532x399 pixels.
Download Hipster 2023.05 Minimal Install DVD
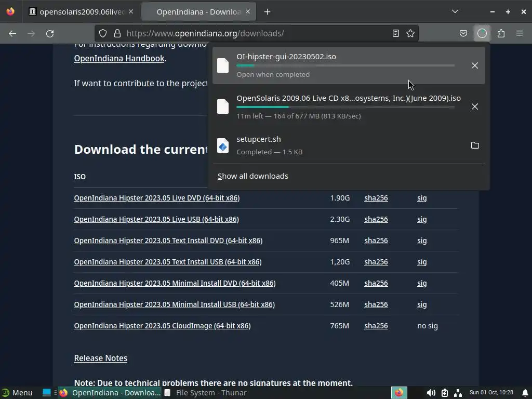click(175, 283)
